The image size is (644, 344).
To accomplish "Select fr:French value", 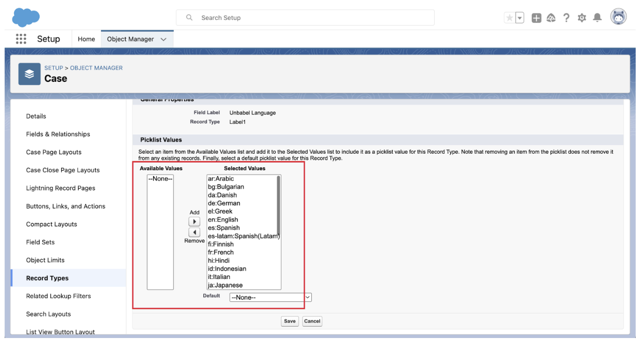I will (221, 252).
